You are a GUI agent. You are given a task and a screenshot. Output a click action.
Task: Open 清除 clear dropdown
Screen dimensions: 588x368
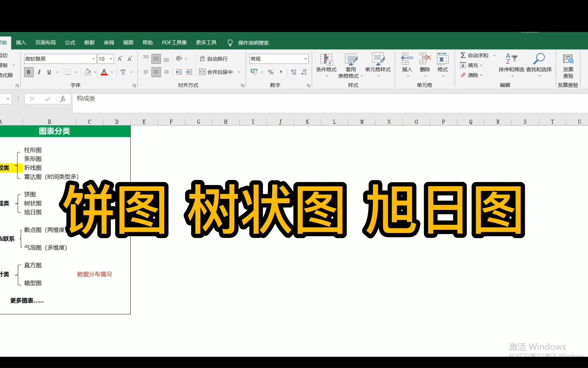coord(472,75)
